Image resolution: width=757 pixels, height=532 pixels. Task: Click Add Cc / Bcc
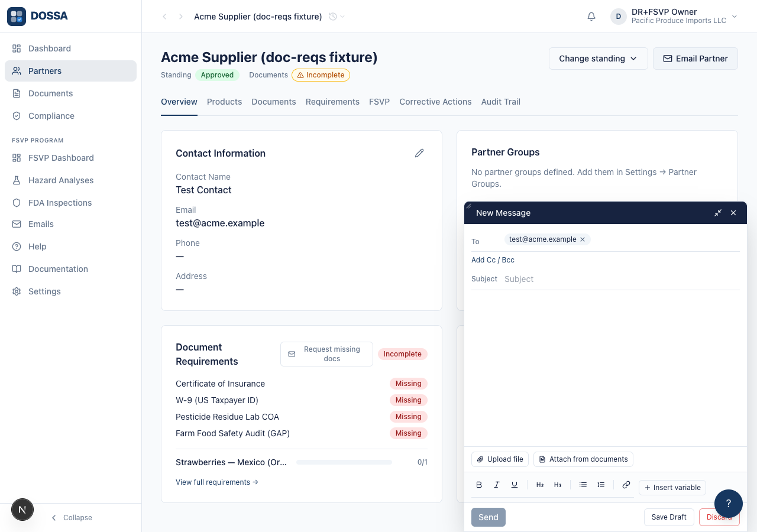click(x=493, y=260)
